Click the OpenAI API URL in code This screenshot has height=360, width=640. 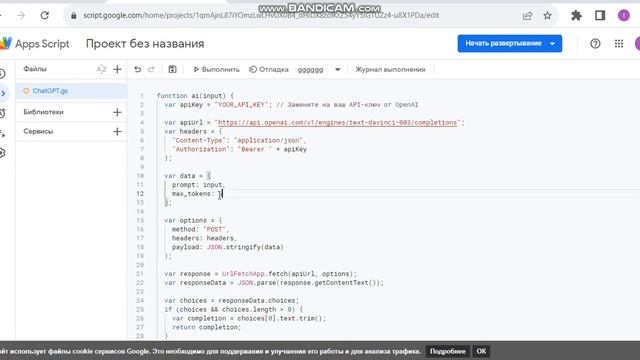pyautogui.click(x=337, y=122)
